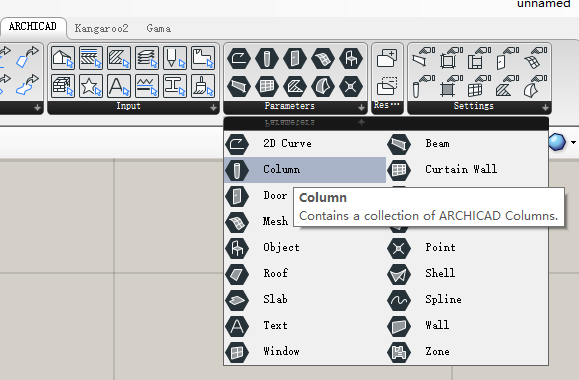Click Column hexagon in Parameters ribbon panel
Image resolution: width=579 pixels, height=380 pixels.
[x=267, y=58]
